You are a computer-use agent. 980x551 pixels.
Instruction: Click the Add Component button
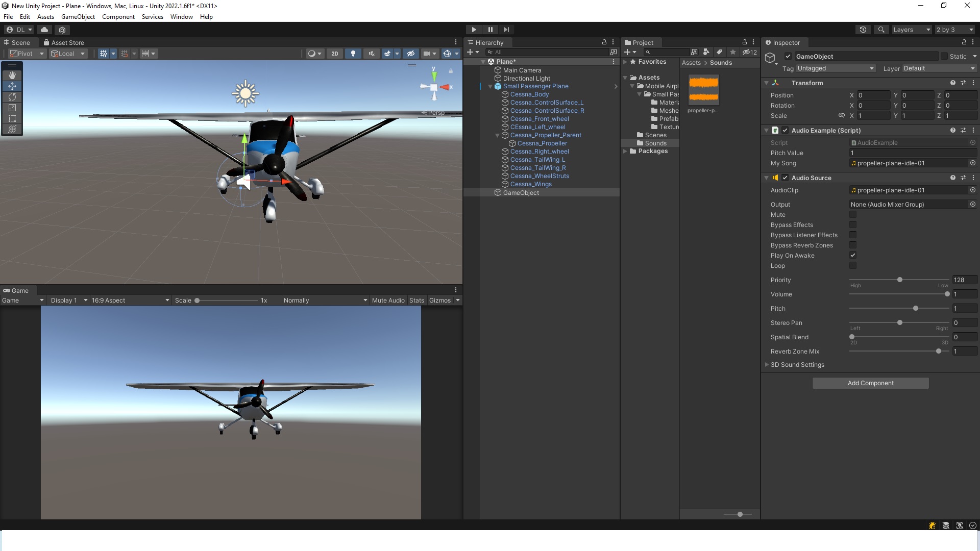pos(870,383)
